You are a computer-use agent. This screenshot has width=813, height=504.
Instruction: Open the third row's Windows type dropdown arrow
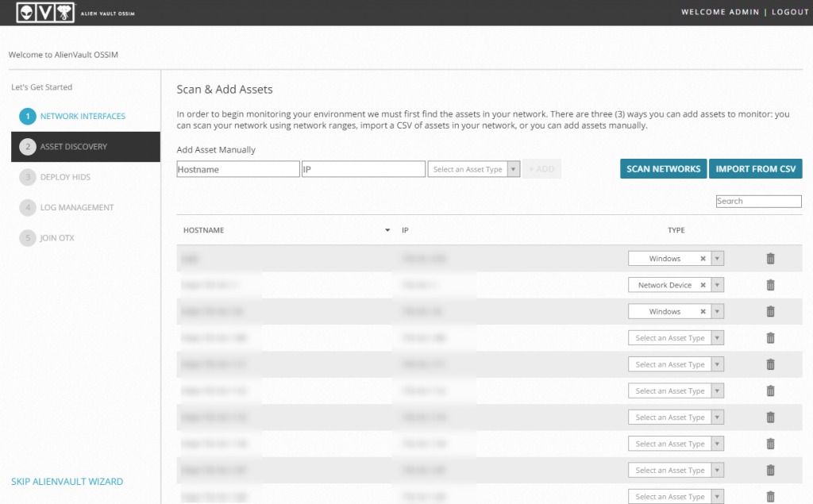(718, 312)
